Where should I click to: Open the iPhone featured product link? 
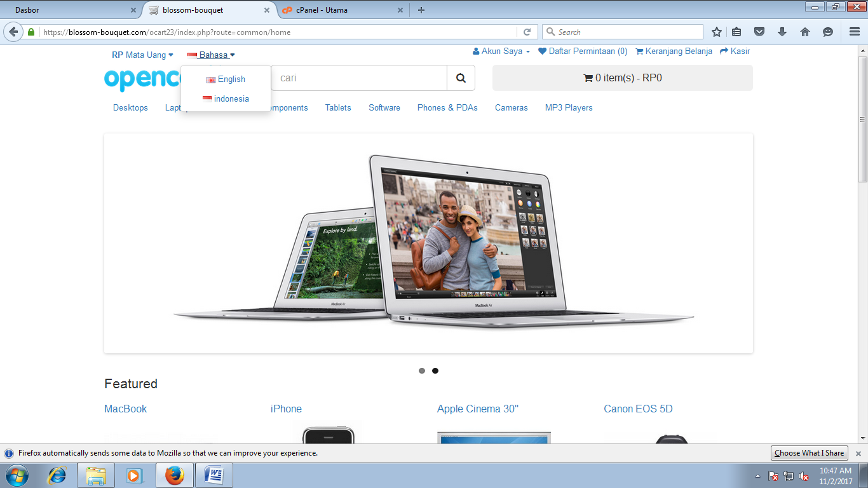point(286,409)
